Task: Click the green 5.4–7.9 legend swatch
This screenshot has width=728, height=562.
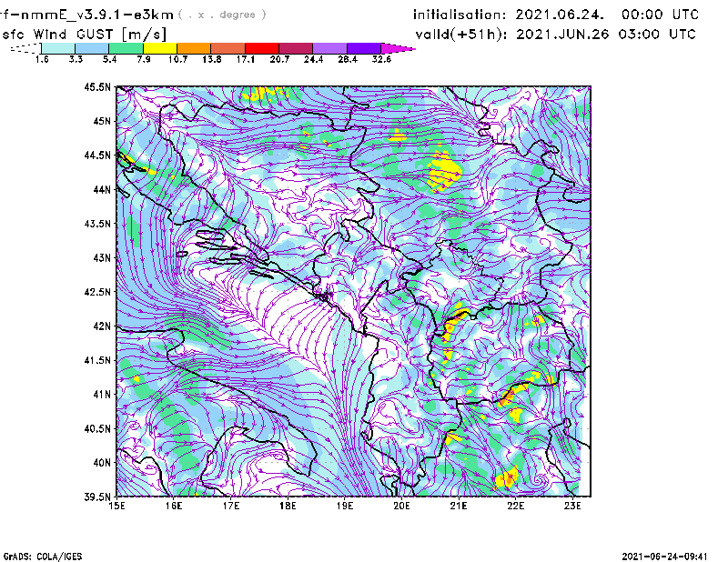Action: point(126,48)
